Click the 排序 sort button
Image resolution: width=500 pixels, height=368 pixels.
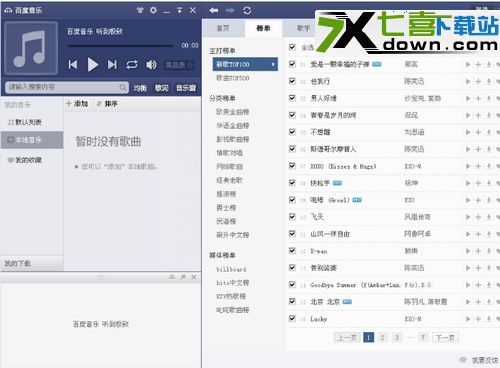click(x=107, y=104)
